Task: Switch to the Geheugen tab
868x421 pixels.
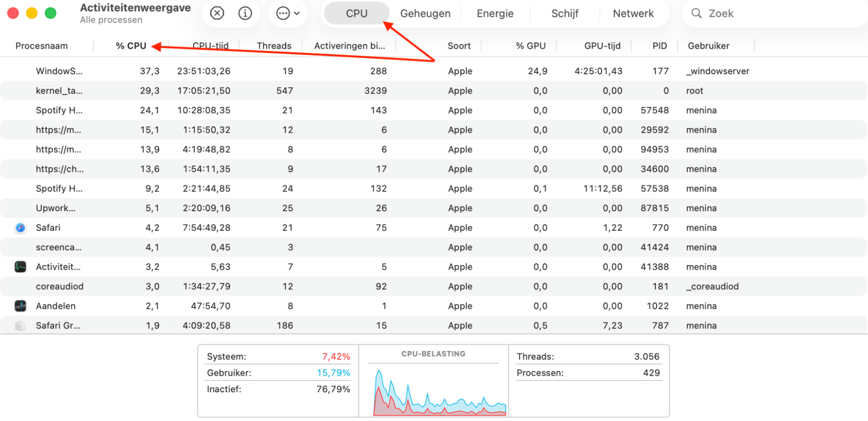Action: click(x=425, y=13)
